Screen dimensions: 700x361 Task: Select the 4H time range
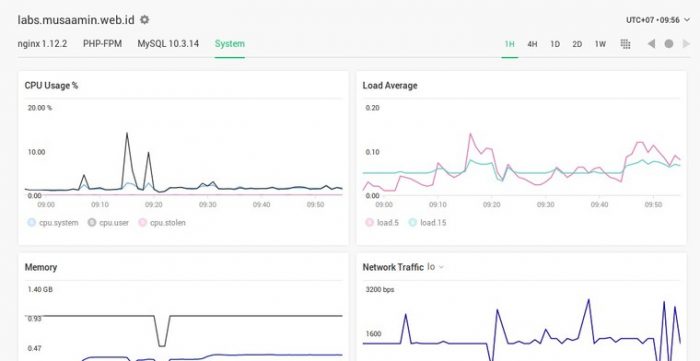pos(532,44)
